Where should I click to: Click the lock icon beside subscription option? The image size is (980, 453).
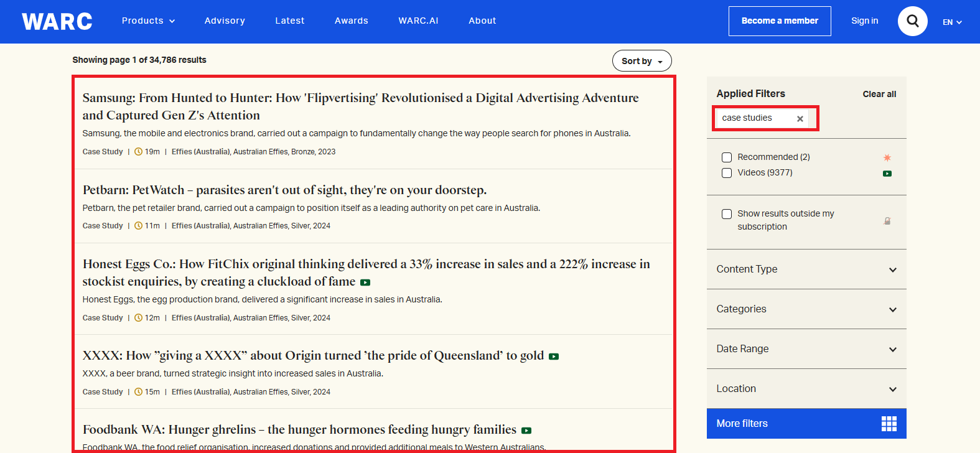click(x=887, y=221)
